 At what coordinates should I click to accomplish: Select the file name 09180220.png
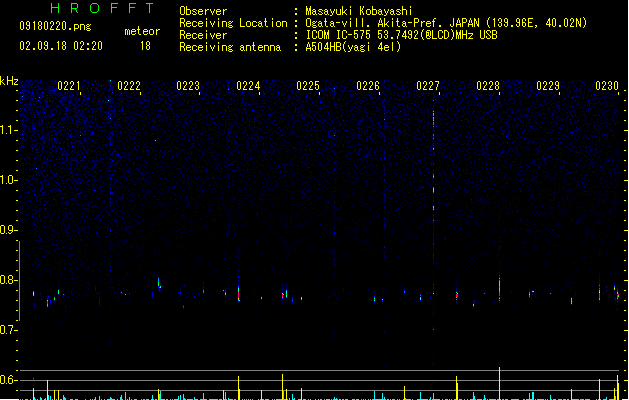(55, 26)
